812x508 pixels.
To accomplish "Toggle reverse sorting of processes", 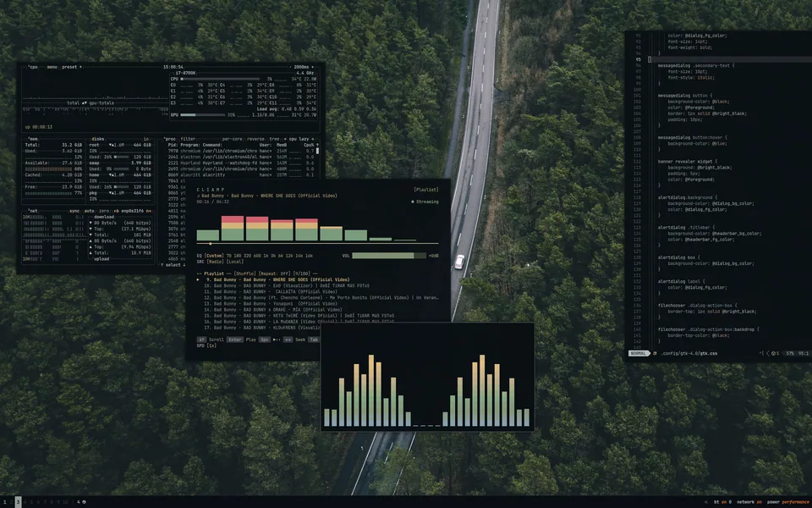I will pyautogui.click(x=255, y=139).
